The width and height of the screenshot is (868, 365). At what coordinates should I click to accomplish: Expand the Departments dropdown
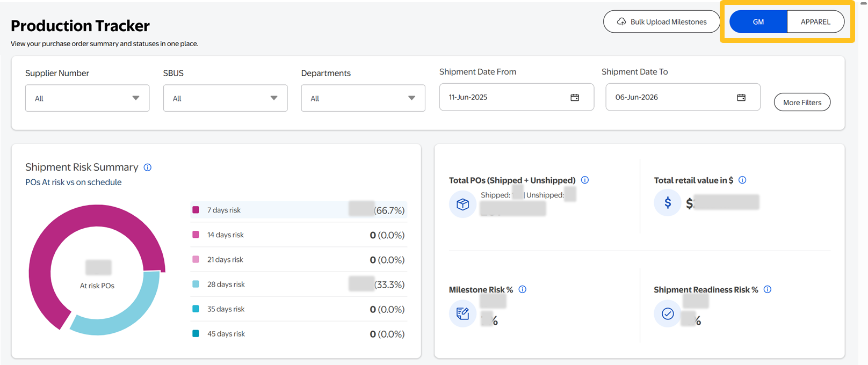[x=363, y=98]
